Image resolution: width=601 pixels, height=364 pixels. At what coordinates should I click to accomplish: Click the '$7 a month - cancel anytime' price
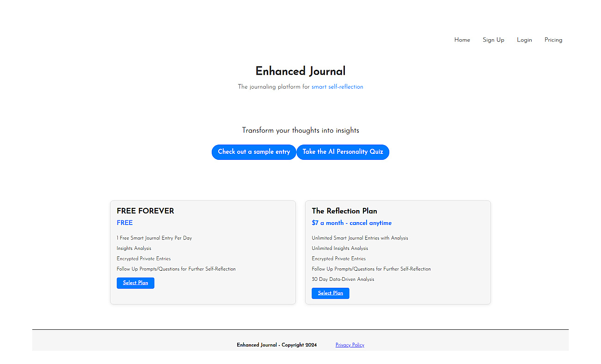click(352, 223)
